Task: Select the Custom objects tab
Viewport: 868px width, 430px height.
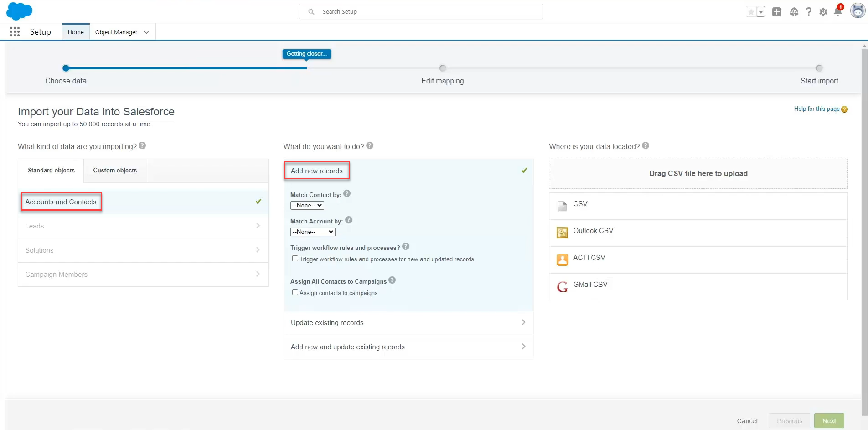Action: [x=115, y=171]
